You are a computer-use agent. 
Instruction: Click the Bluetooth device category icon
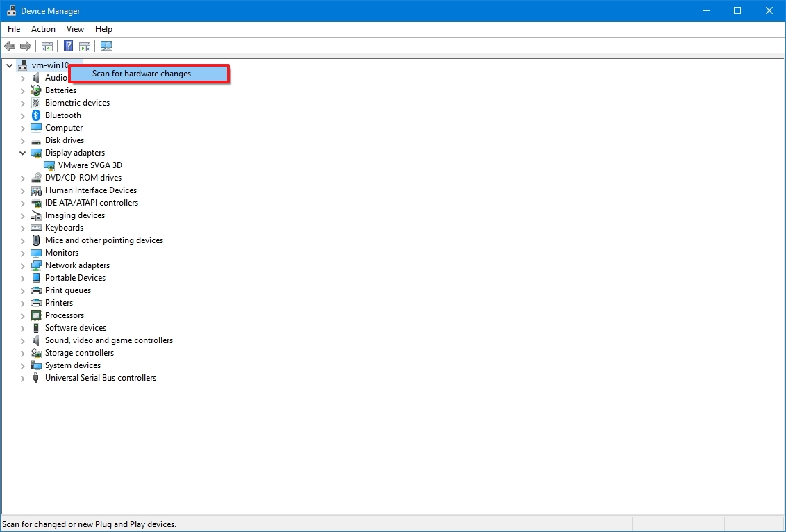pos(35,115)
